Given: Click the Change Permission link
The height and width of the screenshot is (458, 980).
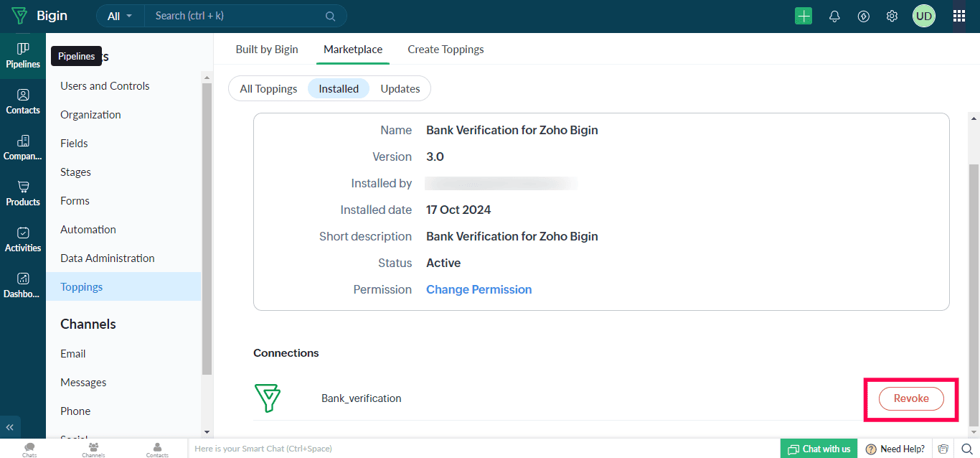Looking at the screenshot, I should [x=479, y=289].
